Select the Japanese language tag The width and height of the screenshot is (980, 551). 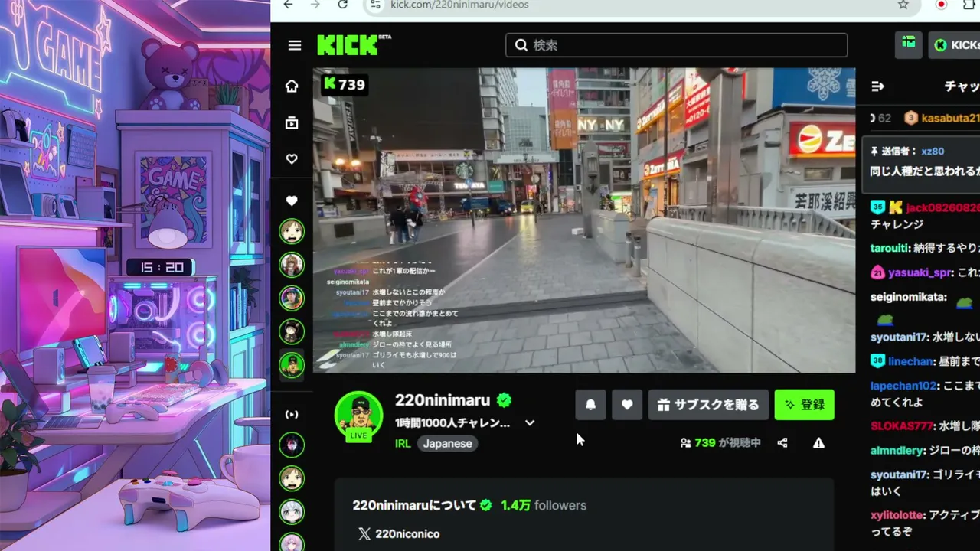(448, 444)
